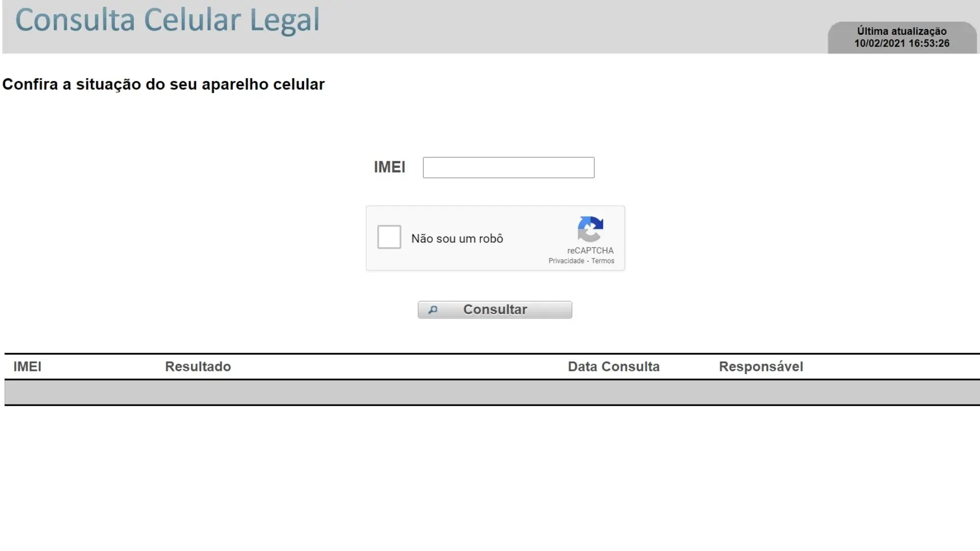Click the reCAPTCHA logo icon
980x551 pixels.
tap(591, 229)
